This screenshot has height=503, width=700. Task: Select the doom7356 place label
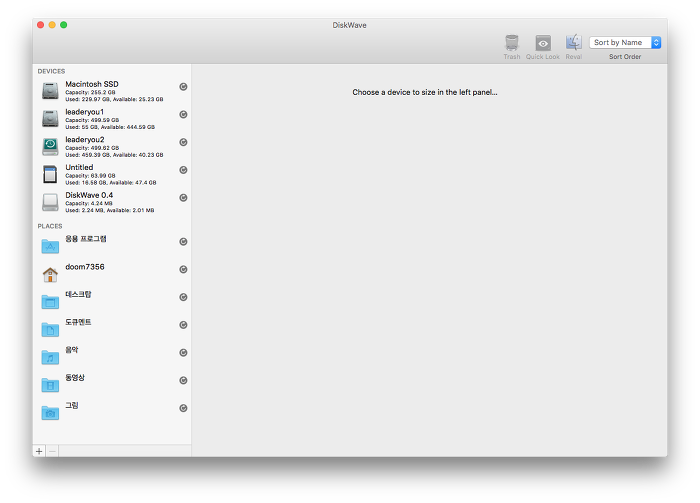85,266
